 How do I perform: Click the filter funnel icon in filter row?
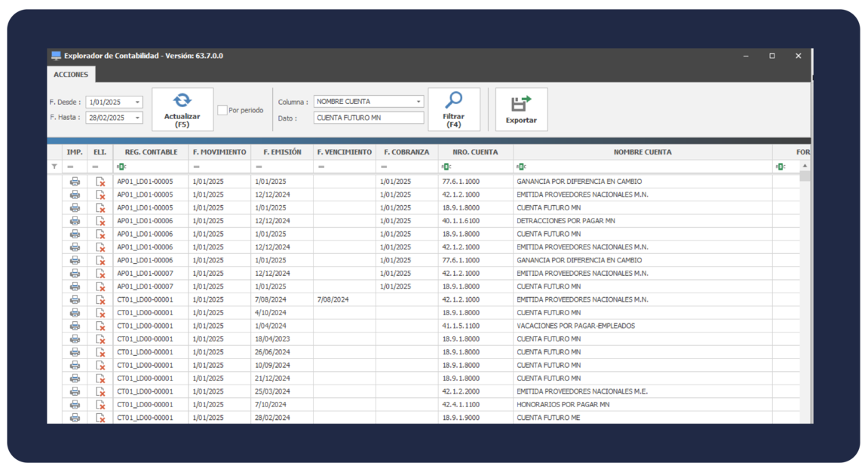(54, 167)
